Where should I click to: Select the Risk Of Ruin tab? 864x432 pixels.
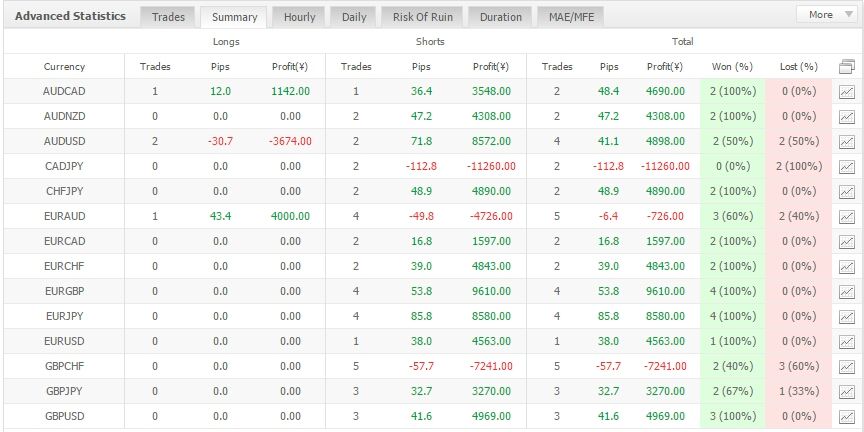[x=423, y=17]
